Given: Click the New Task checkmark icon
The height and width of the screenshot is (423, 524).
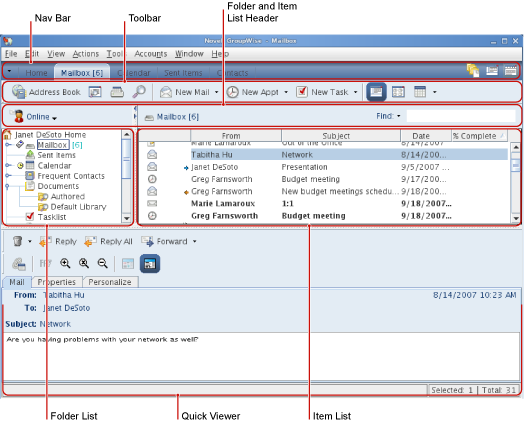Looking at the screenshot, I should [302, 92].
